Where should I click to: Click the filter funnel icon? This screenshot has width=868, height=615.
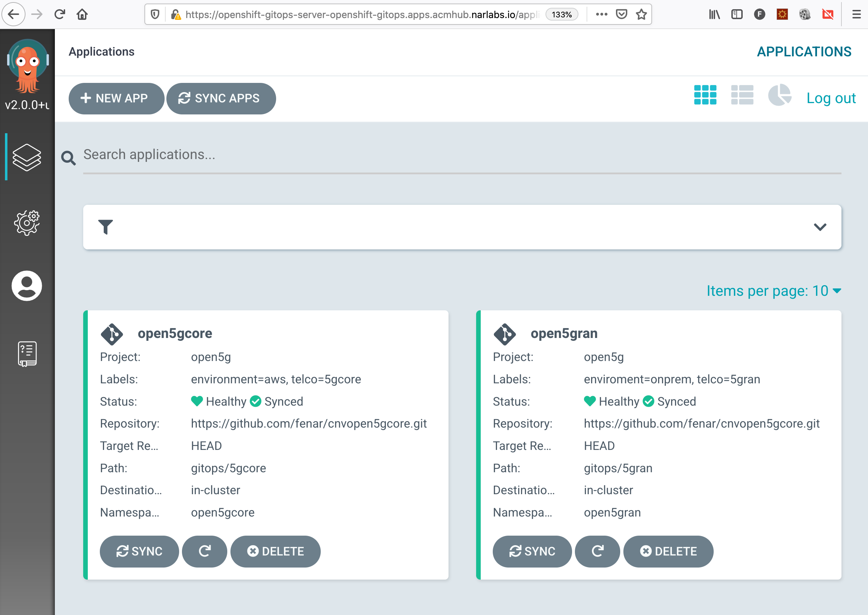pos(105,227)
